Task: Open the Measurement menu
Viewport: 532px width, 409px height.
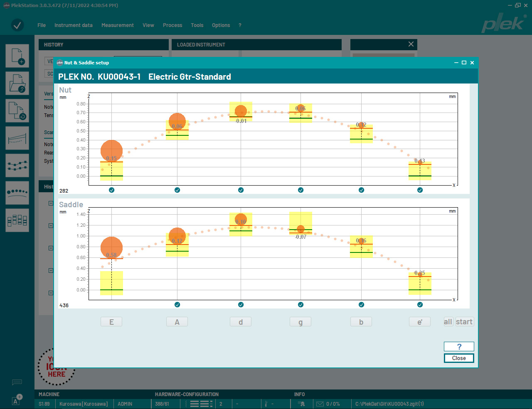Action: point(117,25)
